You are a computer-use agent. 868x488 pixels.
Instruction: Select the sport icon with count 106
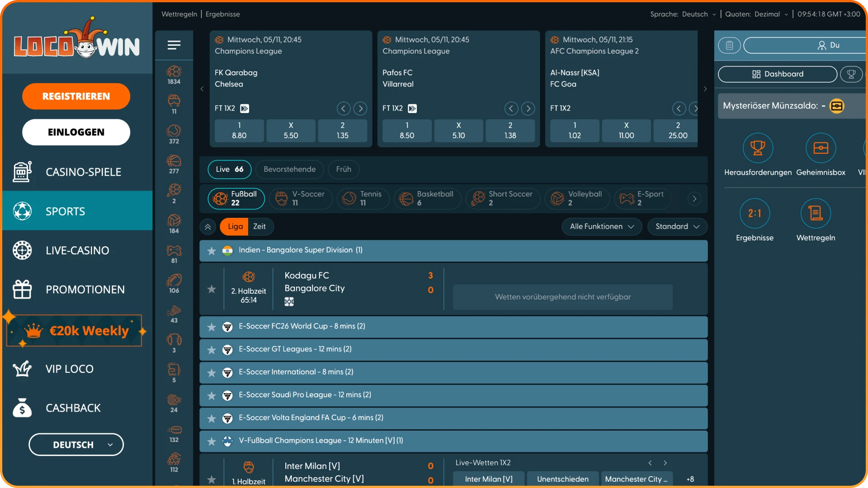(x=174, y=284)
